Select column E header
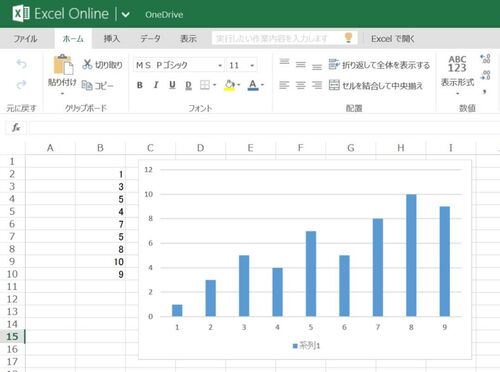This screenshot has height=372, width=500. [251, 148]
